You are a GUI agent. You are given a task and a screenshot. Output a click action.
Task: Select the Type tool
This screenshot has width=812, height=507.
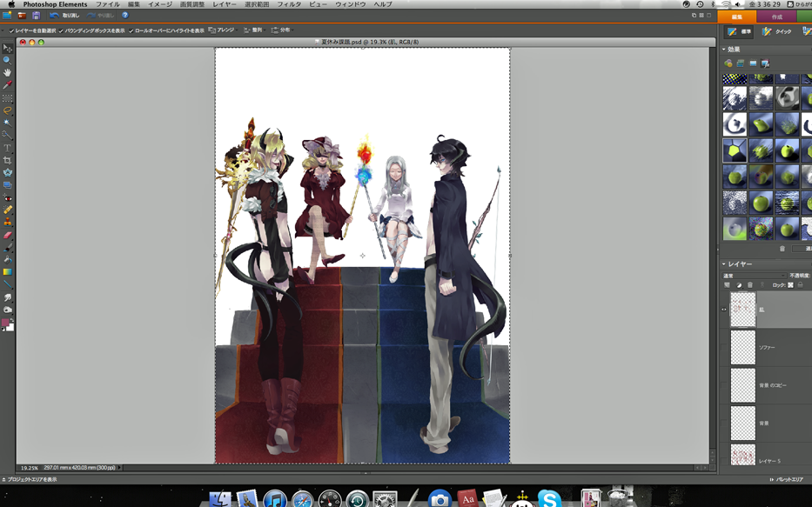coord(7,148)
